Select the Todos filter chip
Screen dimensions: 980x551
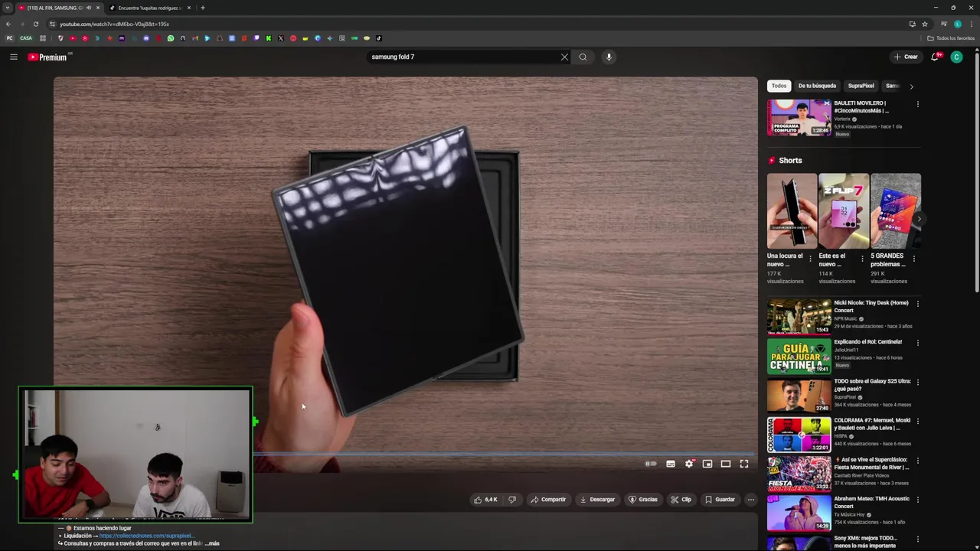point(779,86)
